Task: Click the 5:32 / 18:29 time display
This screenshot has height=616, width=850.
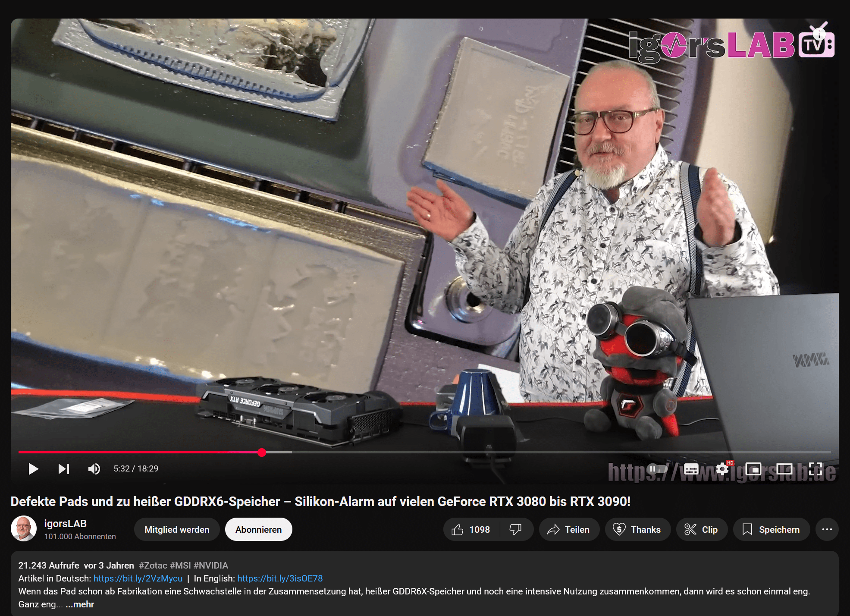Action: (x=136, y=468)
